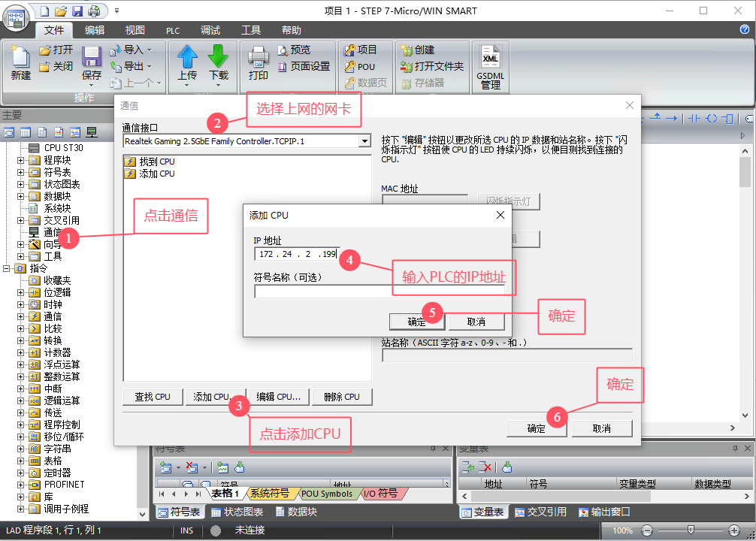Click the STEP 7 application menu orb

click(x=17, y=18)
